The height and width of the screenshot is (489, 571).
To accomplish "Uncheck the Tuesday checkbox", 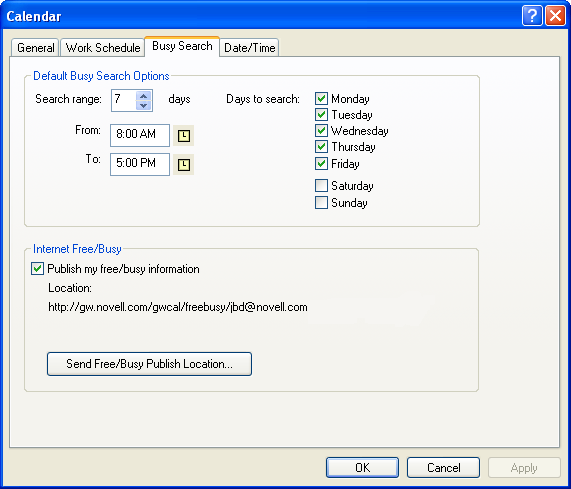I will point(321,115).
